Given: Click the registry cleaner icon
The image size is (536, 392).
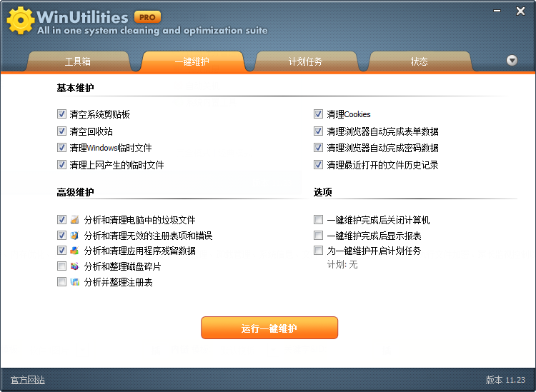Looking at the screenshot, I should [x=74, y=235].
